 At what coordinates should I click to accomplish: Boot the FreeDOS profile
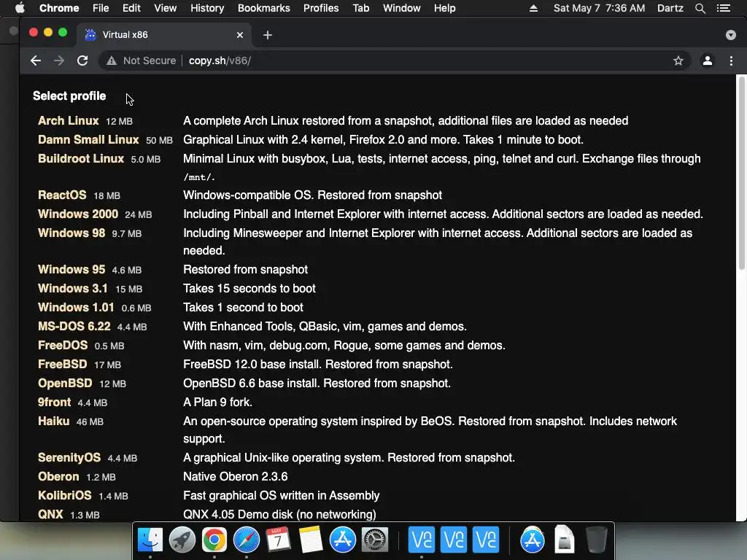(63, 346)
